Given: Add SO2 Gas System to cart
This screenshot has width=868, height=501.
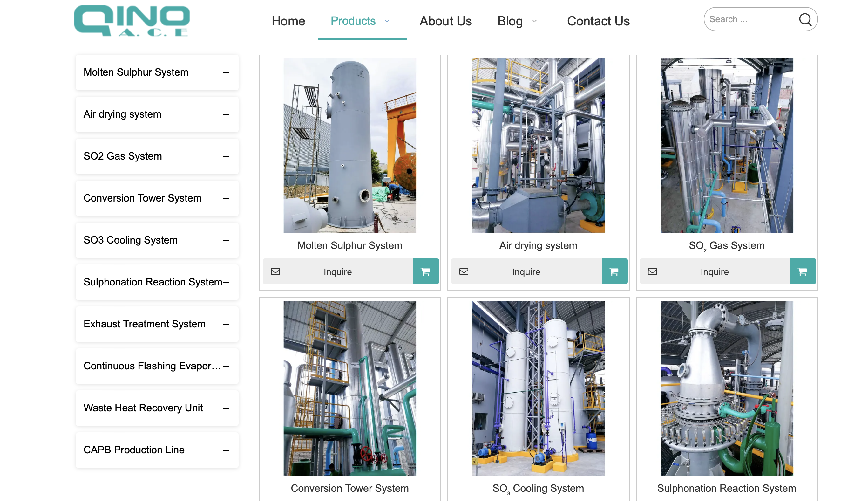Looking at the screenshot, I should click(802, 271).
